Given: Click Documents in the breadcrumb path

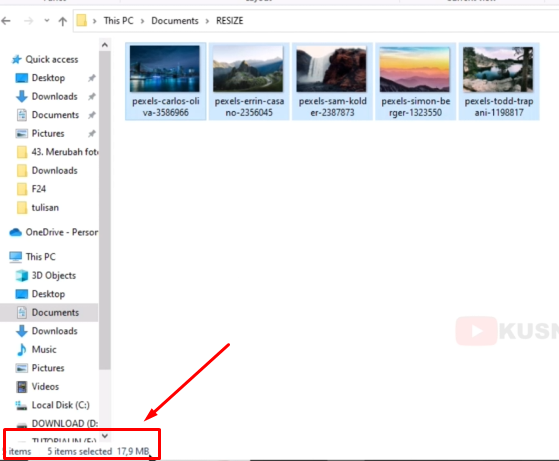Looking at the screenshot, I should click(175, 21).
